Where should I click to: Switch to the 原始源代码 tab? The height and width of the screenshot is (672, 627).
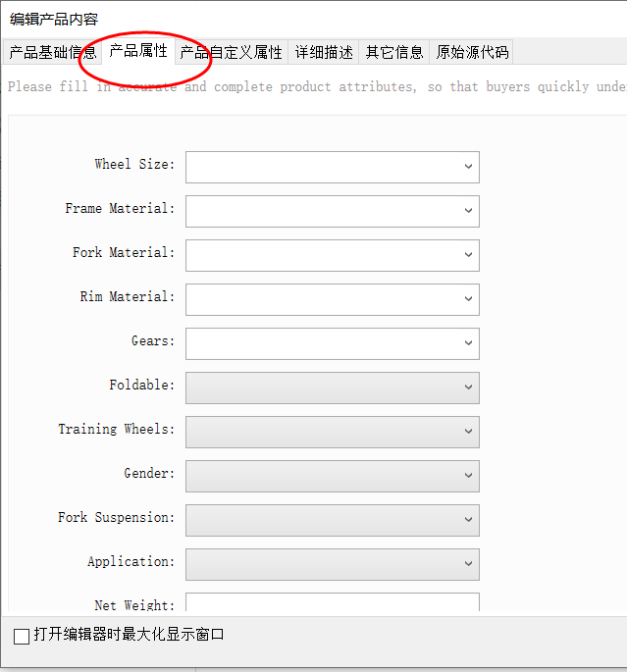click(472, 52)
